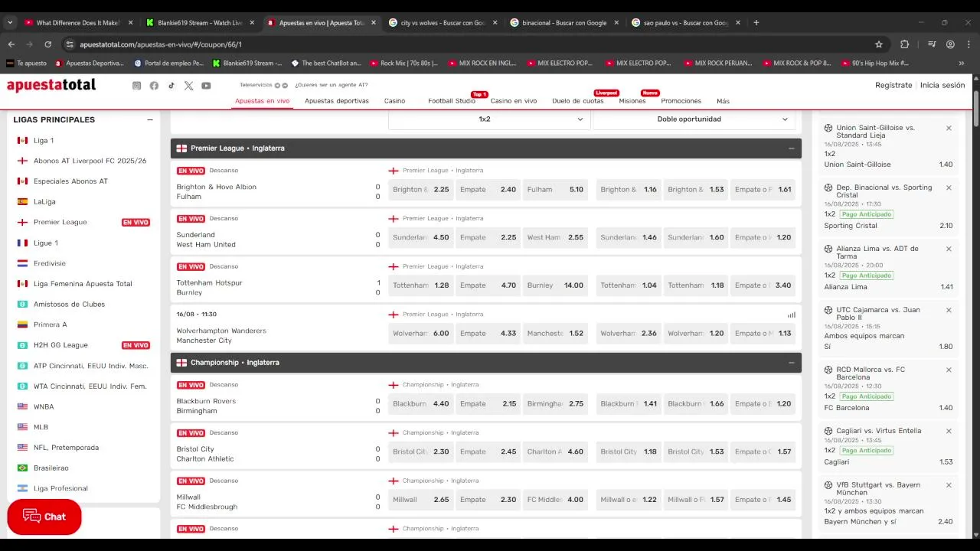The image size is (980, 551).
Task: Open statistics icon for Wolverhampton vs Manchester City
Action: (792, 315)
